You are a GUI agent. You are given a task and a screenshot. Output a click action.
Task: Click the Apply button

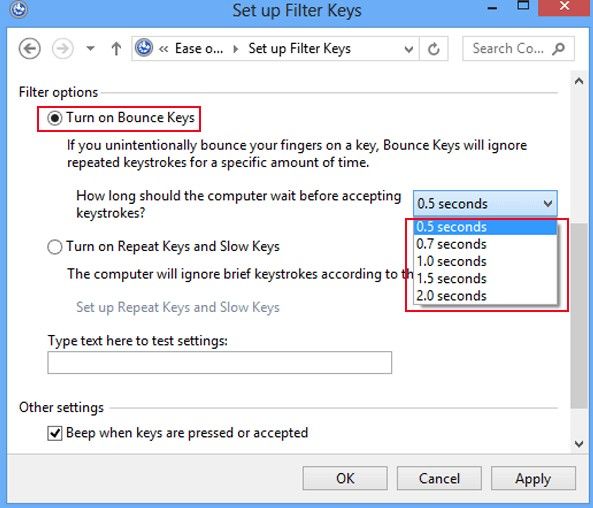click(533, 478)
